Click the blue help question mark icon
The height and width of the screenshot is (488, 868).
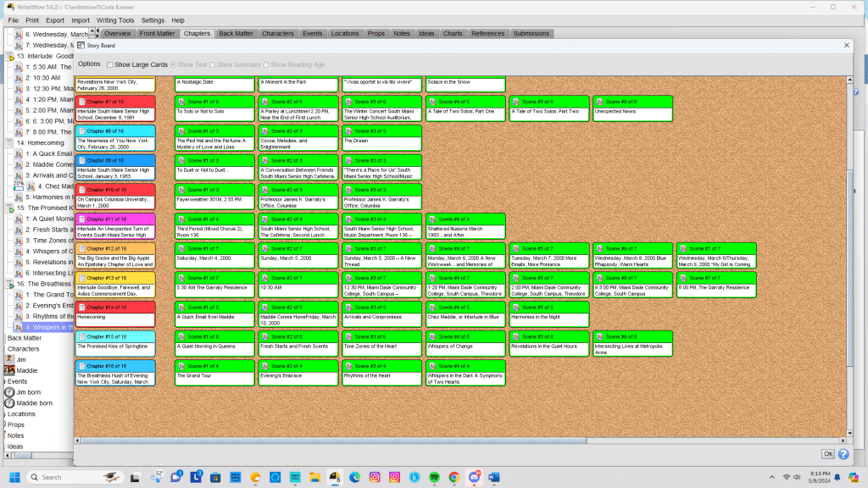pyautogui.click(x=843, y=454)
